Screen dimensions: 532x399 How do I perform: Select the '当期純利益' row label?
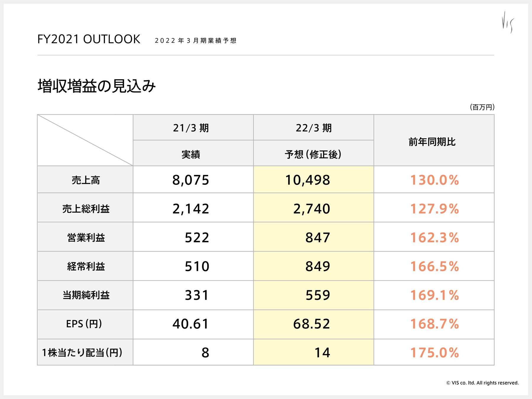pyautogui.click(x=86, y=295)
